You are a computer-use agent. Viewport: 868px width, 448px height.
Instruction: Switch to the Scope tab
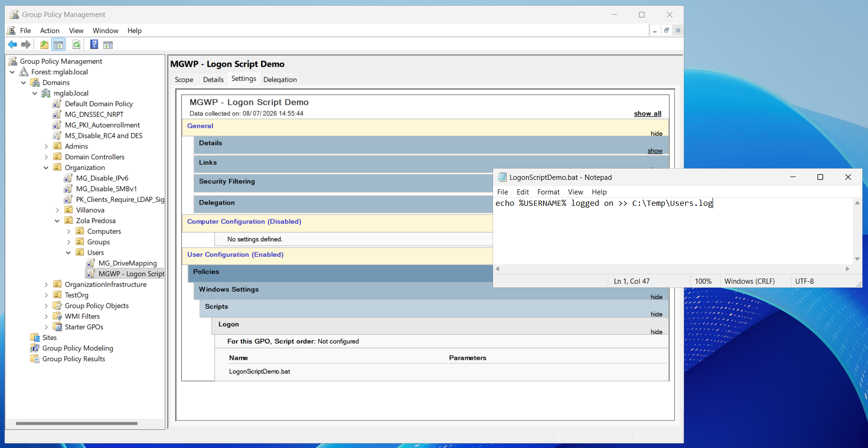click(184, 80)
